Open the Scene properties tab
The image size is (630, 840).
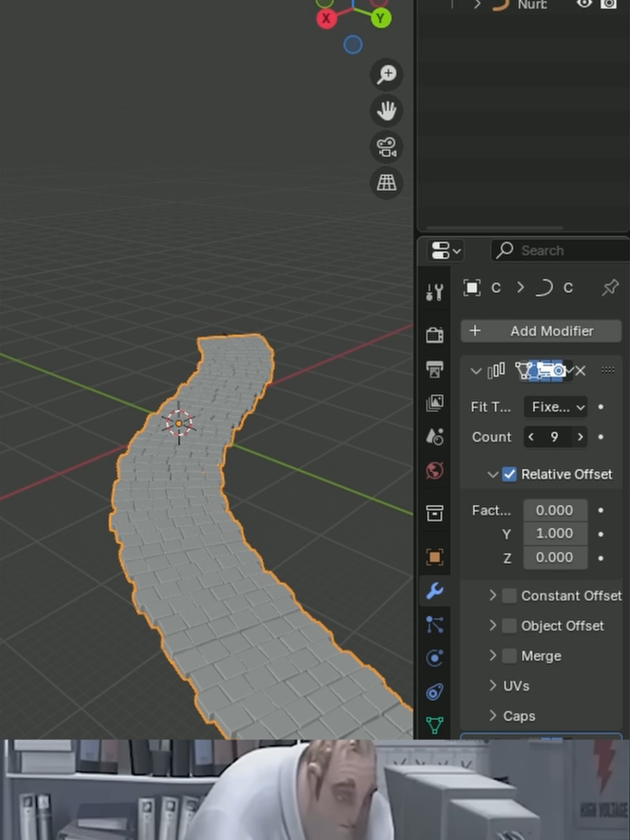[435, 437]
